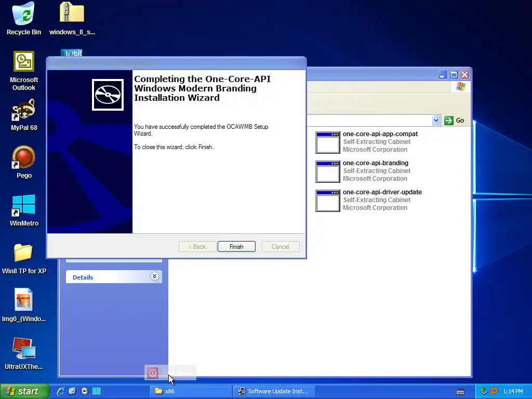Image resolution: width=532 pixels, height=399 pixels.
Task: Click the green tray icon beside the clock
Action: 484,391
